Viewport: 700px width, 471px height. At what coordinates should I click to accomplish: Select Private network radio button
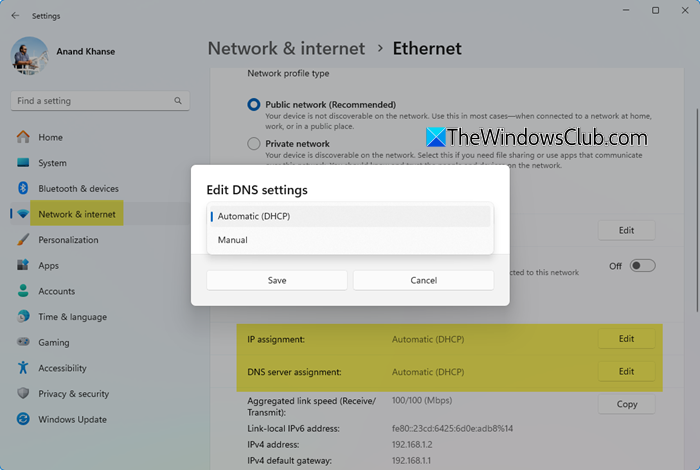254,143
